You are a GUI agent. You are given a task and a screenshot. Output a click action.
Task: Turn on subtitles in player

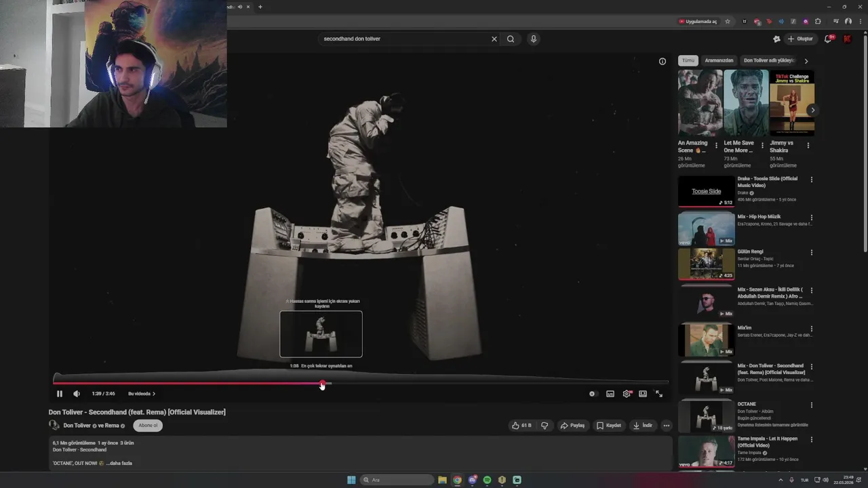610,394
